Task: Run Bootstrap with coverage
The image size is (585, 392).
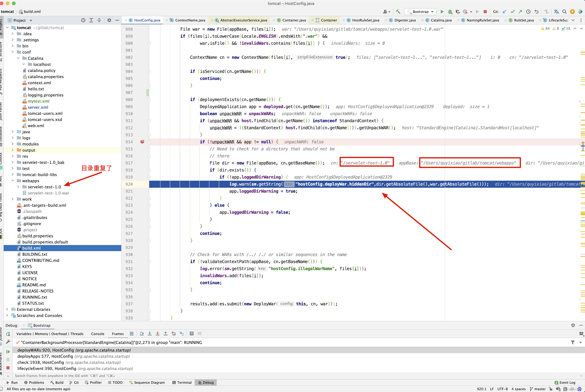Action: [458, 11]
